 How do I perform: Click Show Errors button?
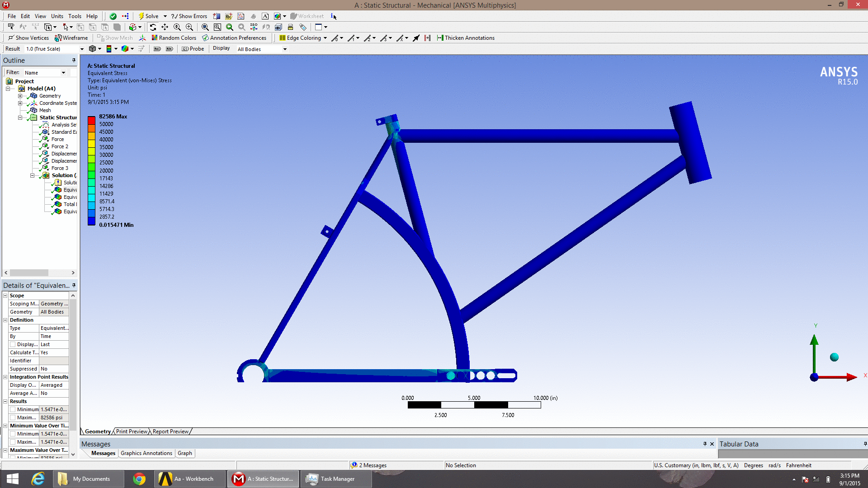(x=189, y=16)
